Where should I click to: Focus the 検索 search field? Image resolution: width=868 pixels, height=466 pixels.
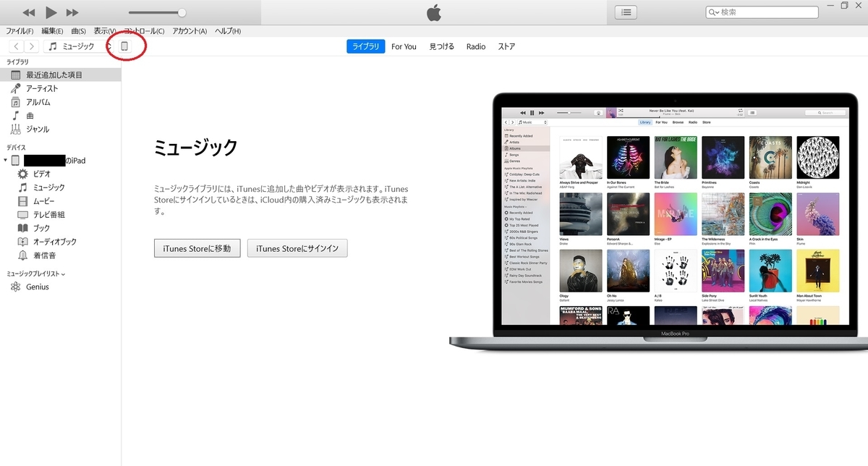[762, 12]
